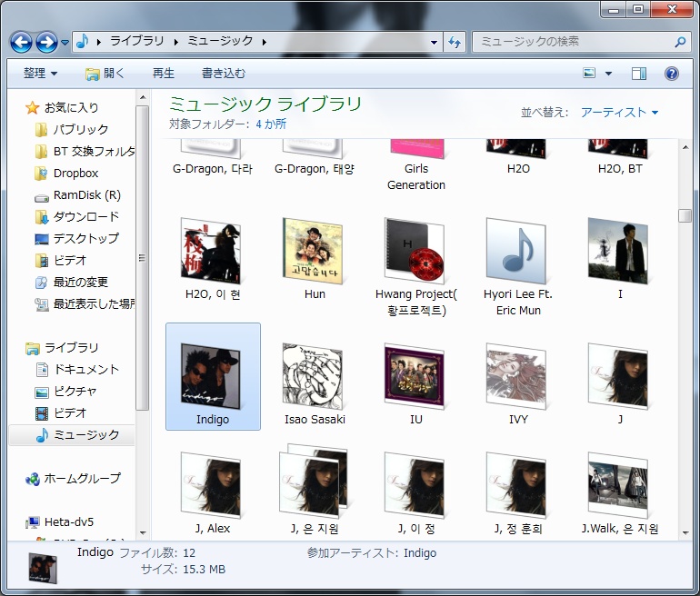Viewport: 700px width, 596px height.
Task: Expand the arrow after ミュージック breadcrumb
Action: (x=265, y=42)
